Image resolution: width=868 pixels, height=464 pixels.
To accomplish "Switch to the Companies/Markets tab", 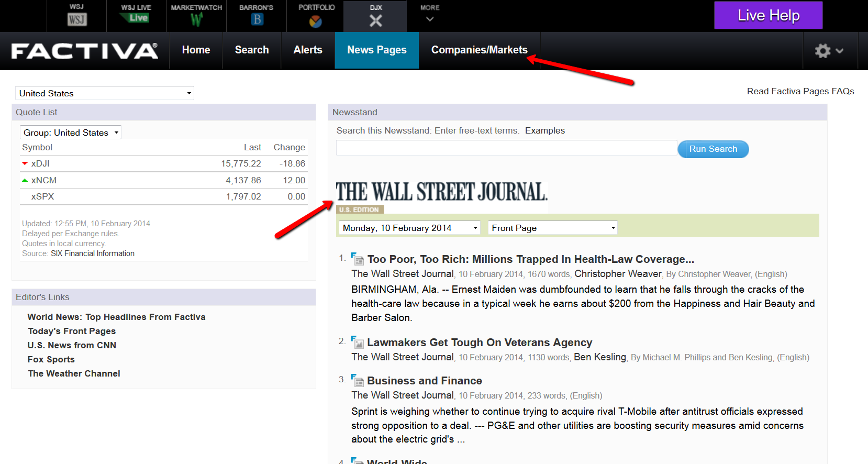I will 479,50.
